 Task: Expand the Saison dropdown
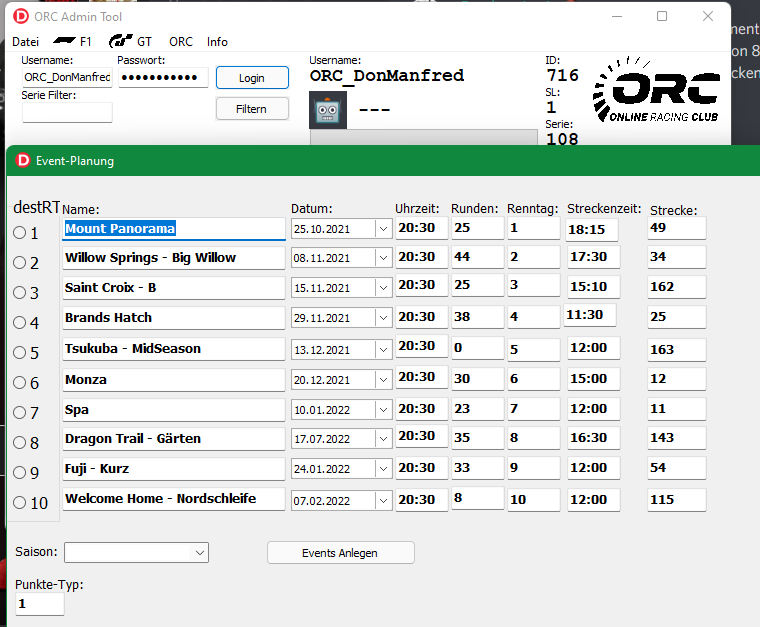(200, 552)
